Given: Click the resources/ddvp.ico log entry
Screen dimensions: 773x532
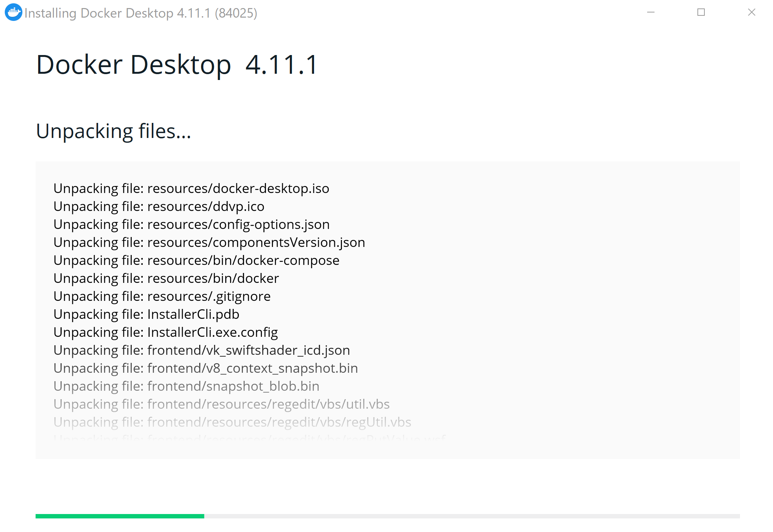Looking at the screenshot, I should tap(159, 207).
